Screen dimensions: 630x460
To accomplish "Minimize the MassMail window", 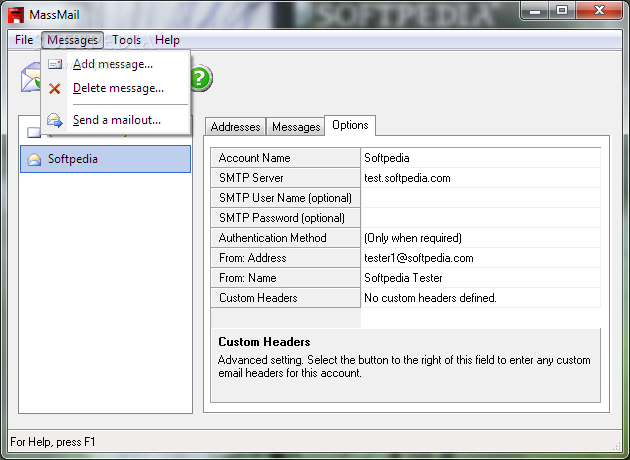I will pyautogui.click(x=535, y=10).
